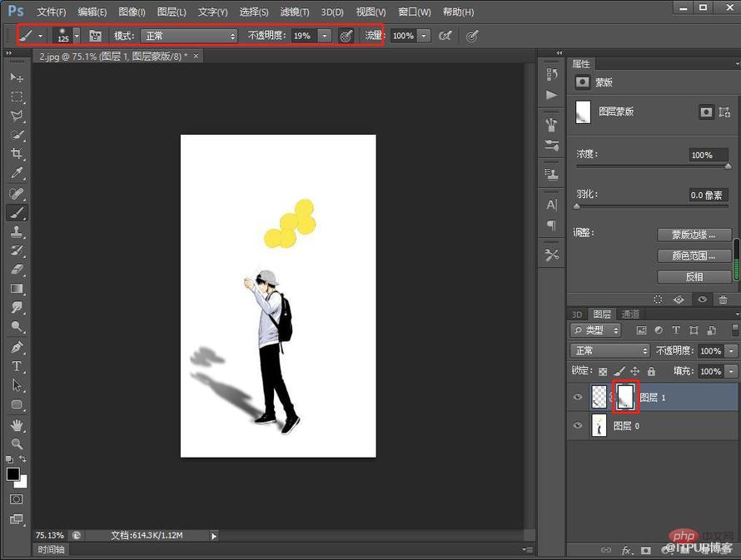Expand the flow 100% slider arrow
The image size is (741, 560).
(x=424, y=36)
